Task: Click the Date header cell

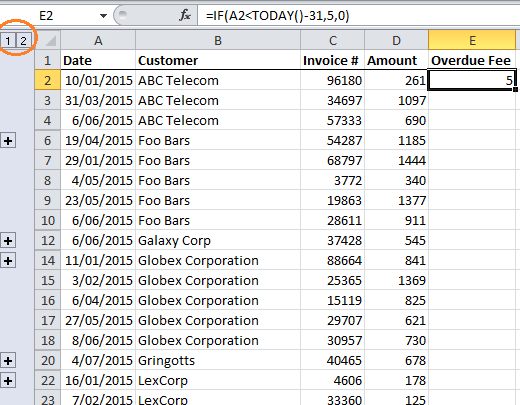Action: click(x=98, y=60)
